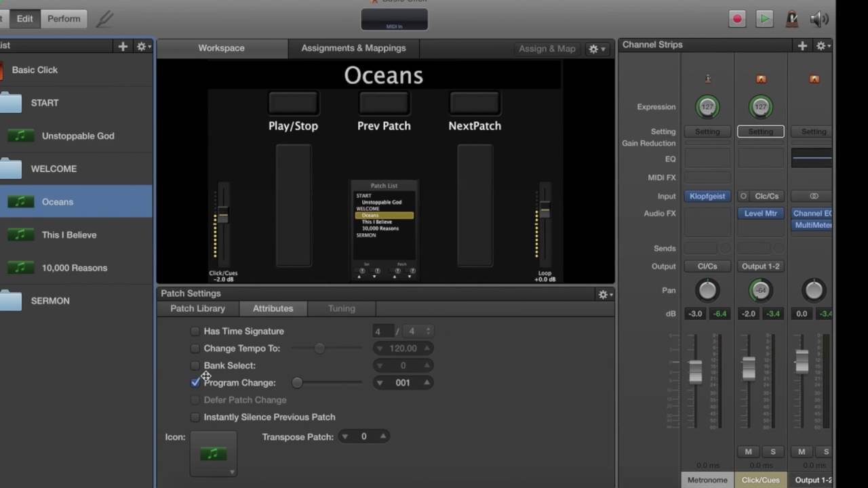Screen dimensions: 868x488
Task: Toggle the metronome icon in toolbar
Action: [791, 19]
